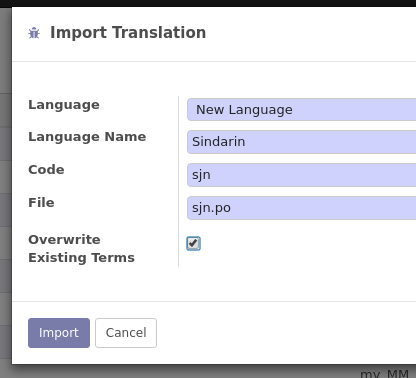Select the Import Translation dialog title
The height and width of the screenshot is (378, 416).
[128, 33]
